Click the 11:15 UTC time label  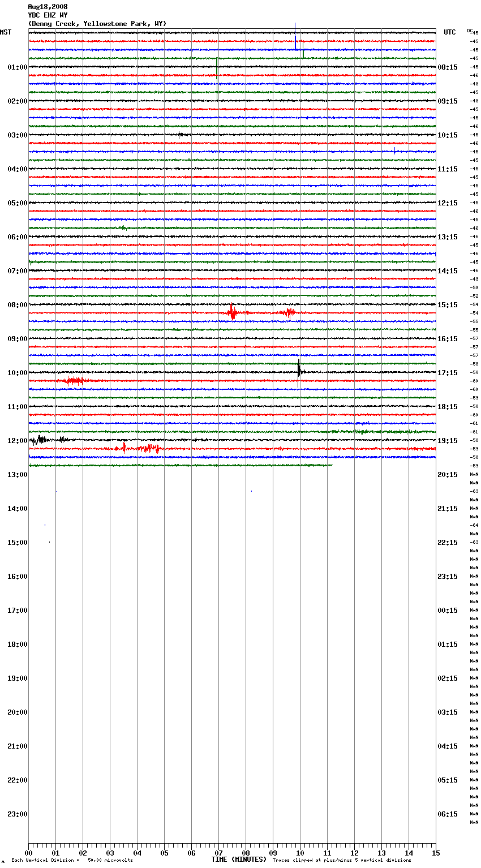[x=448, y=169]
